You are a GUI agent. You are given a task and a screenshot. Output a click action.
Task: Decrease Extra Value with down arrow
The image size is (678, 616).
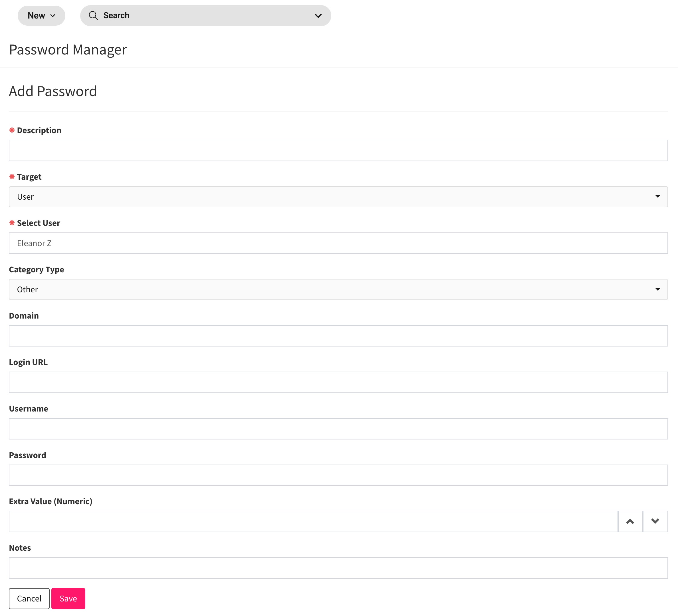pos(655,521)
